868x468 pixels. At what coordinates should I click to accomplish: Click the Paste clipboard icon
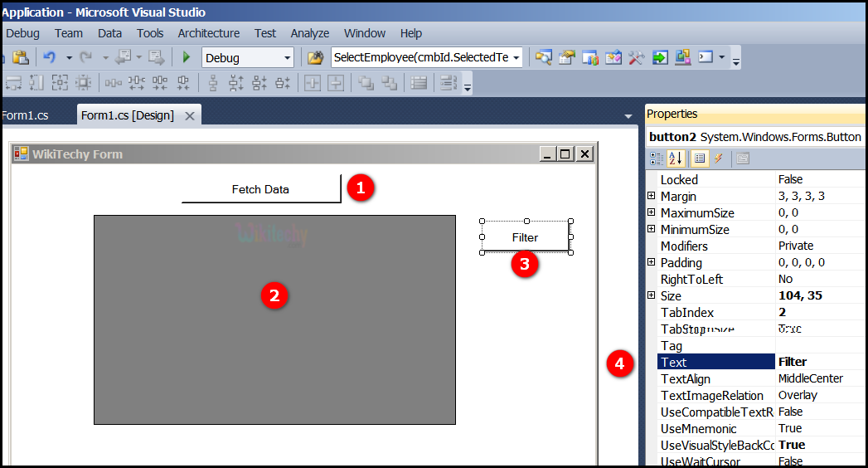click(21, 57)
